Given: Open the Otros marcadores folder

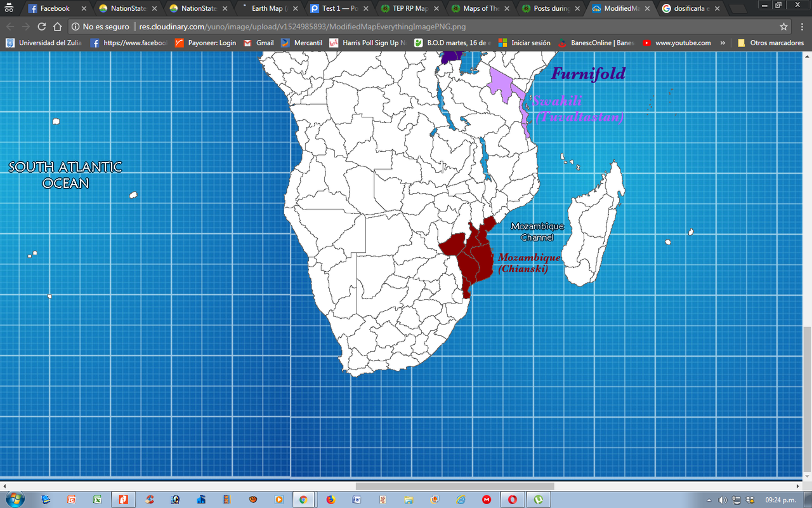Looking at the screenshot, I should click(771, 43).
